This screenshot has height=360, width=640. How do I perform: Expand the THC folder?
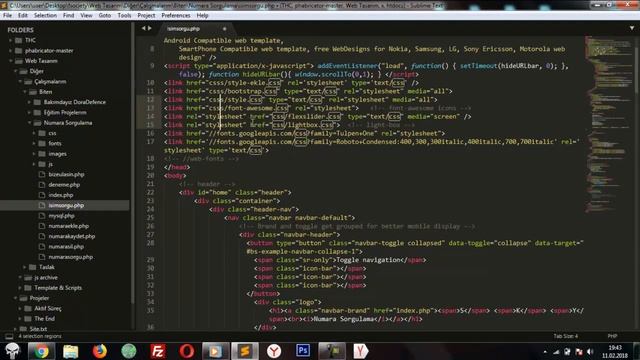pos(11,40)
